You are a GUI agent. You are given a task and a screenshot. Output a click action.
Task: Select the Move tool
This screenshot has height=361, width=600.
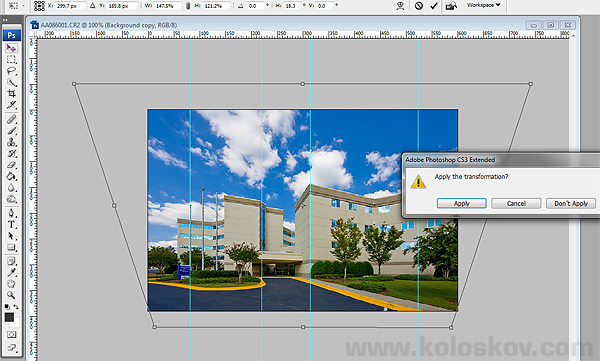(x=11, y=48)
